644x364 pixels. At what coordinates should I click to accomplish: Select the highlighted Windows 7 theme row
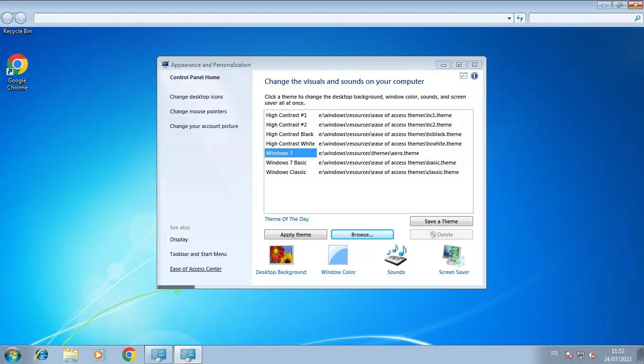point(290,153)
